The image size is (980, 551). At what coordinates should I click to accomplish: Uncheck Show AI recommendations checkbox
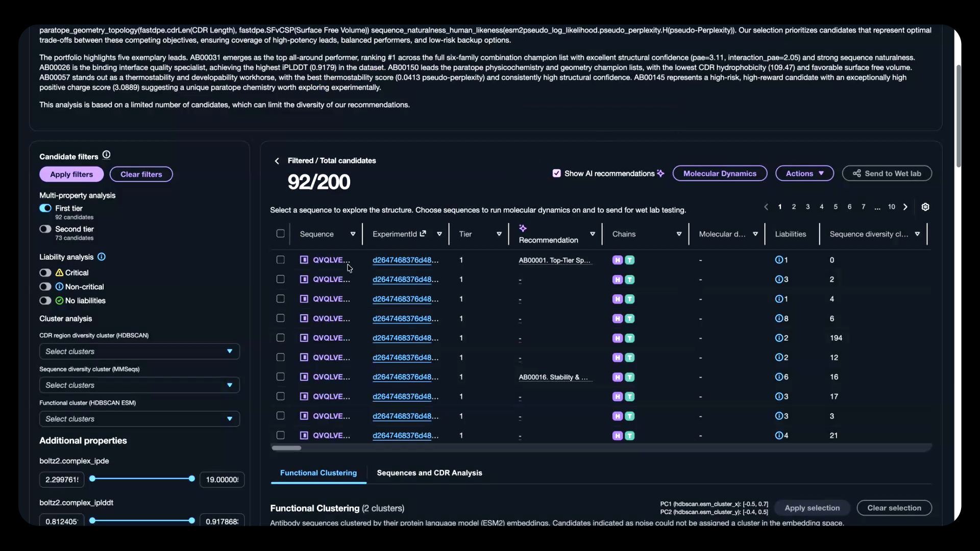[556, 173]
